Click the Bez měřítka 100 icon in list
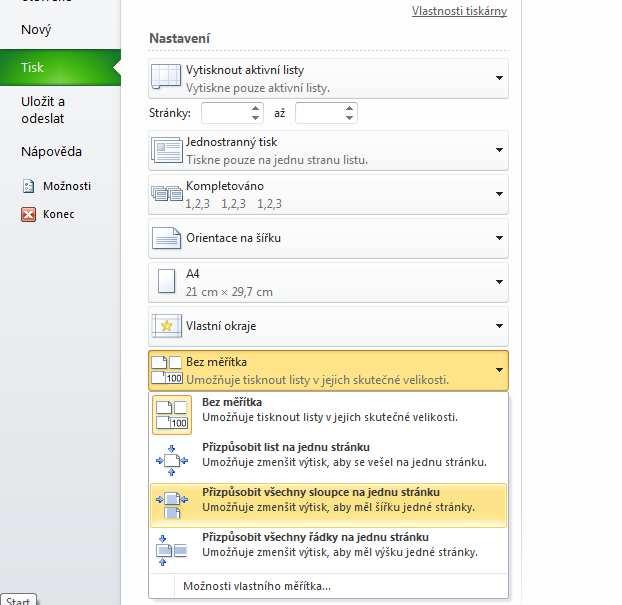Viewport: 622px width, 605px height. [x=172, y=415]
